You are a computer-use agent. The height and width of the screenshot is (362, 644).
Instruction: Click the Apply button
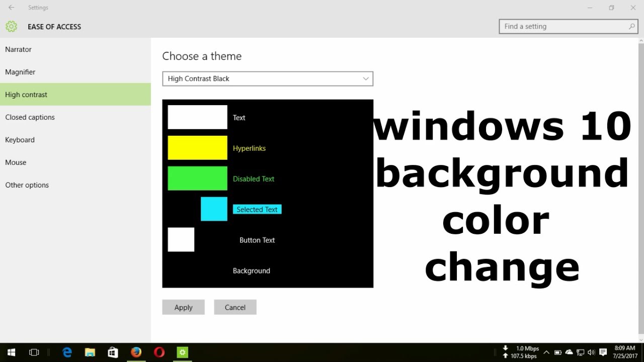[183, 307]
